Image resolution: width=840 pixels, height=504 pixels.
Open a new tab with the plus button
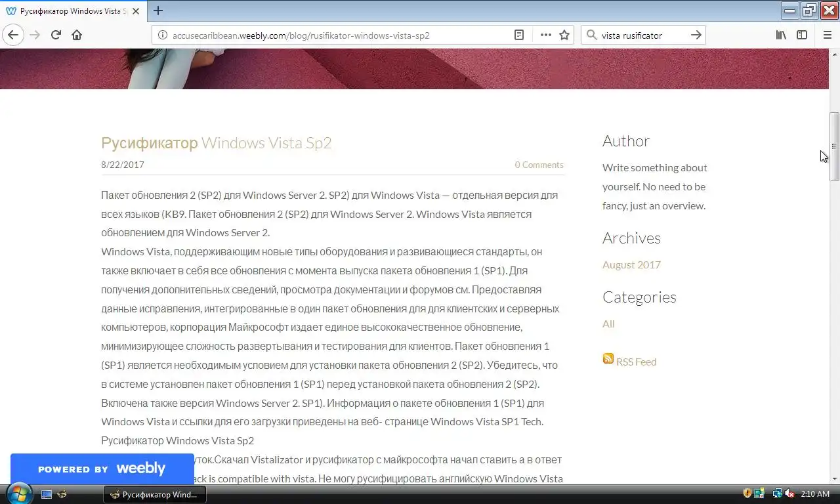(x=158, y=10)
